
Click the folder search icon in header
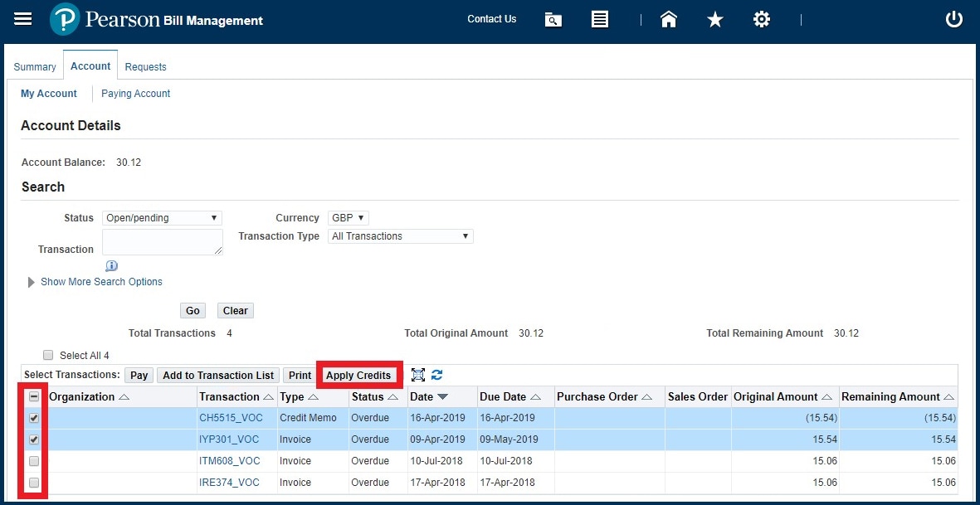(x=553, y=20)
